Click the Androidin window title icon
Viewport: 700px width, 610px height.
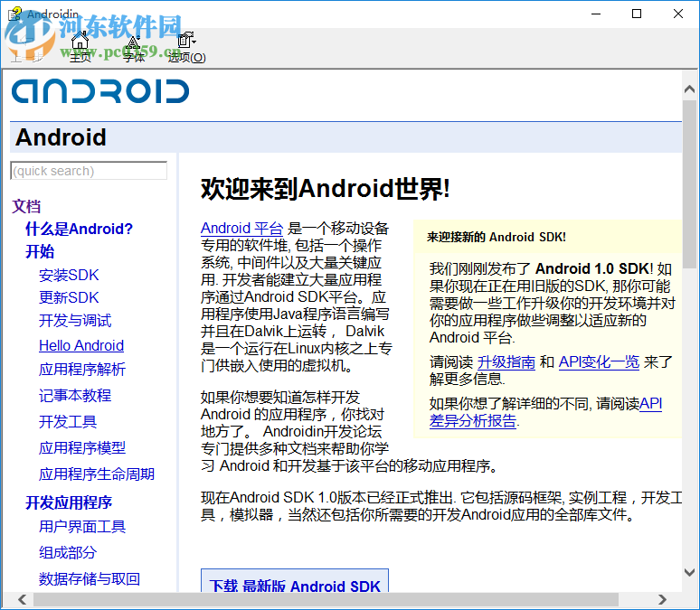tap(14, 14)
